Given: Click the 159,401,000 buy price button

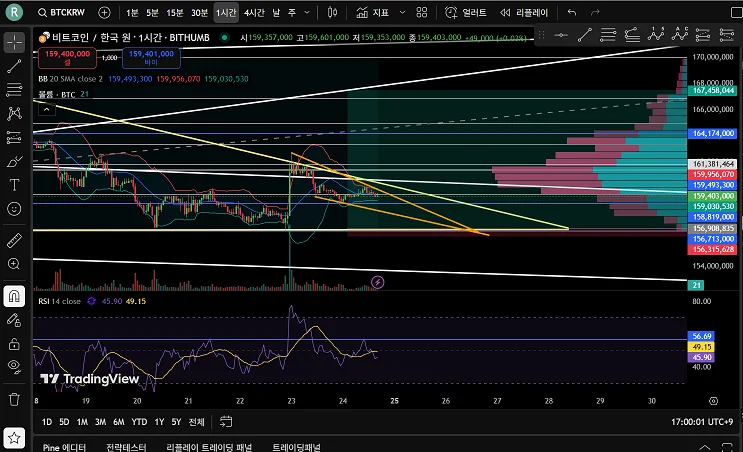Looking at the screenshot, I should coord(151,58).
